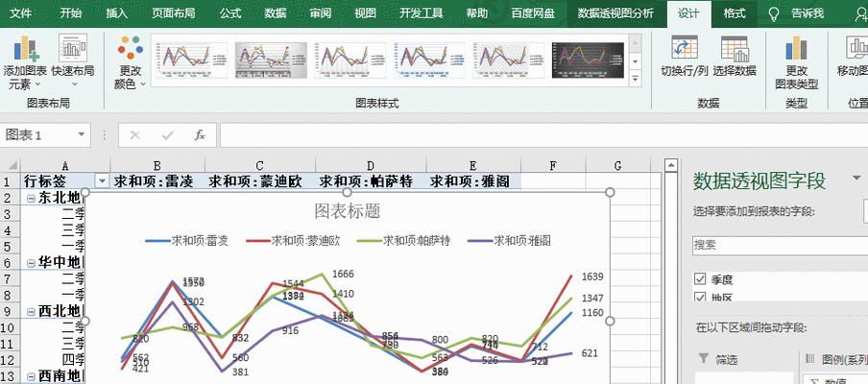
Task: Click data label 1639 on chart
Action: point(591,276)
